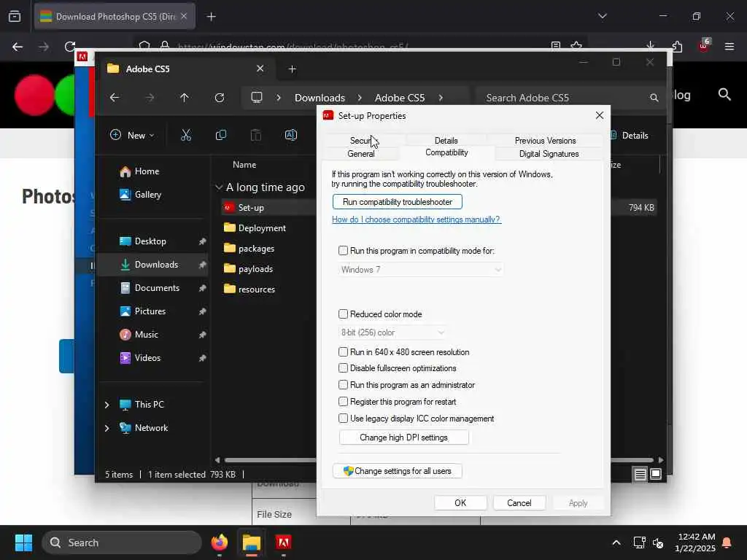Expand This PC in navigation pane

pos(107,405)
